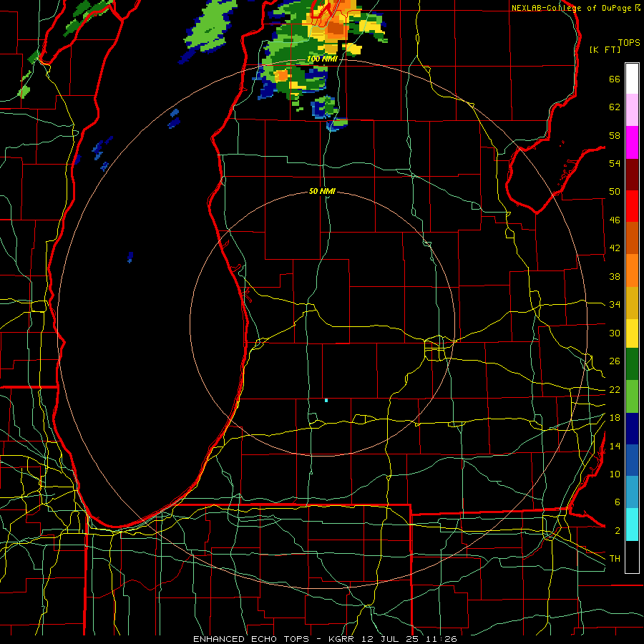Select the magenta legend swatch
Viewport: 644px width, 644px height.
click(632, 142)
